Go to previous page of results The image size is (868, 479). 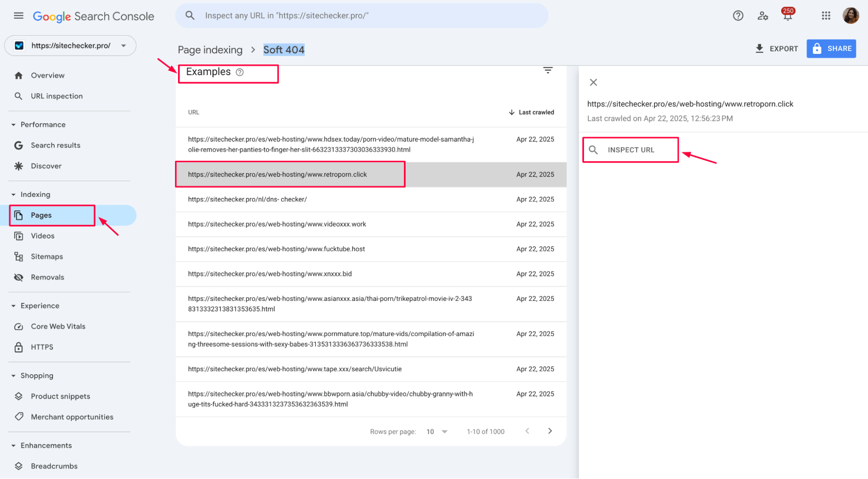pyautogui.click(x=527, y=431)
